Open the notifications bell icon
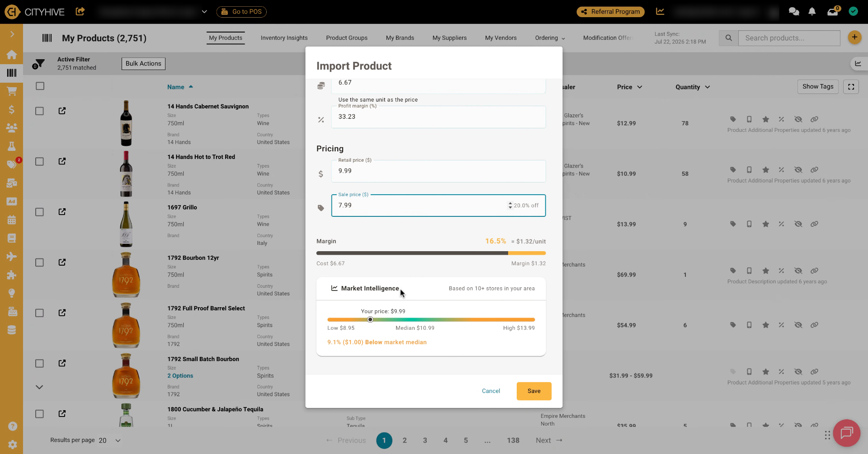Screen dimensions: 868x454 click(812, 12)
